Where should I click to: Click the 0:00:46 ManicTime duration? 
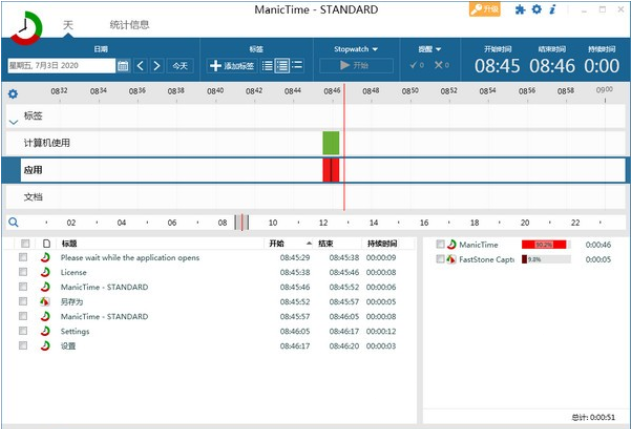pos(598,244)
